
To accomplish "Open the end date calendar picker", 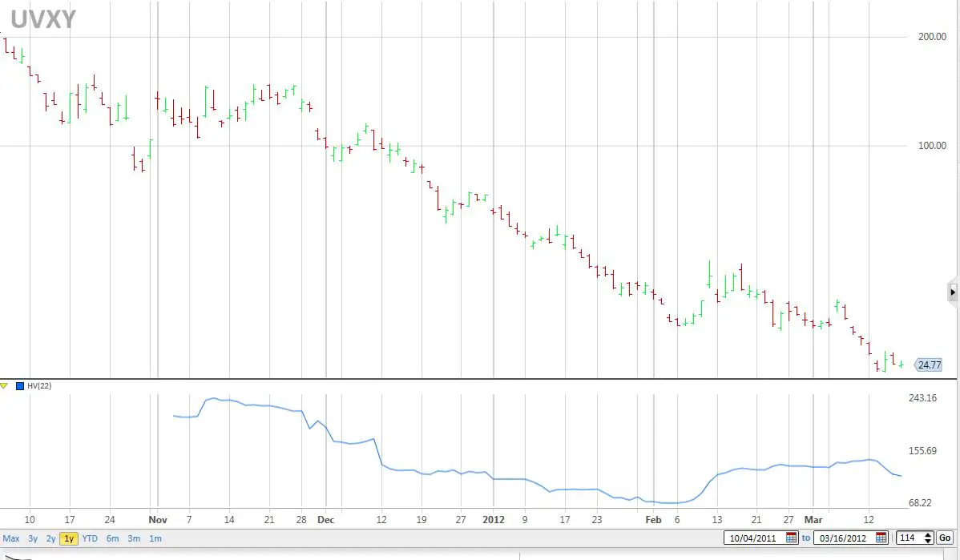I will tap(881, 538).
